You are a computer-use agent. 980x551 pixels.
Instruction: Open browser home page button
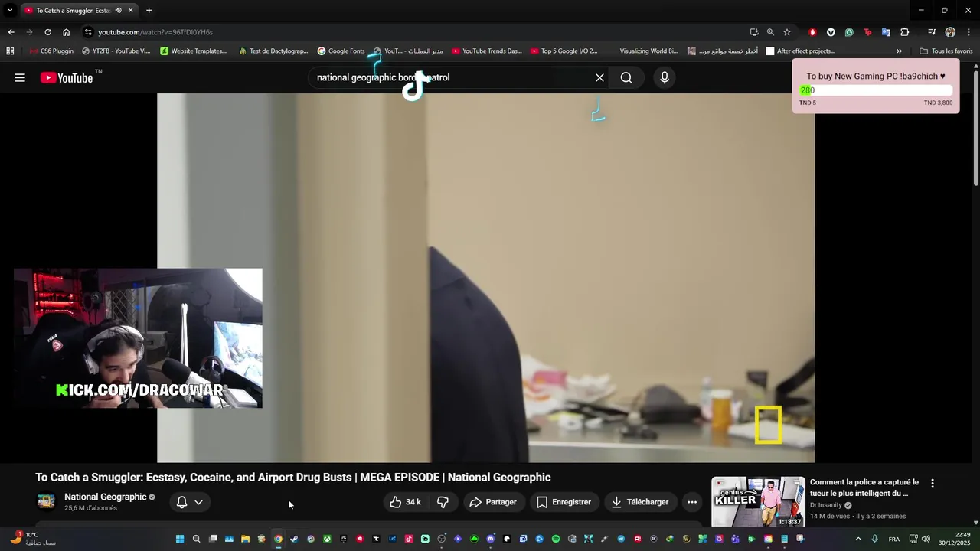(66, 32)
